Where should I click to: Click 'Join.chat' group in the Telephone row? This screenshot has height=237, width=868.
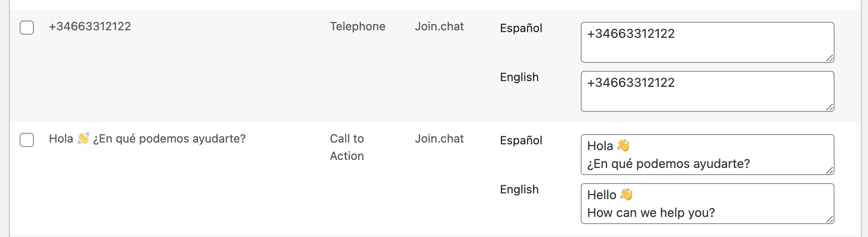click(439, 26)
